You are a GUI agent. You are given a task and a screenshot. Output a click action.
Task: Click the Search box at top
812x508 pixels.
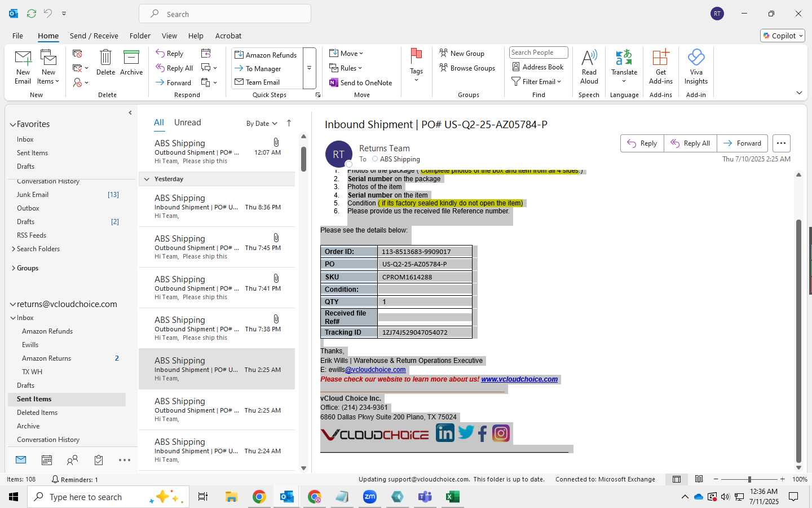pyautogui.click(x=225, y=14)
